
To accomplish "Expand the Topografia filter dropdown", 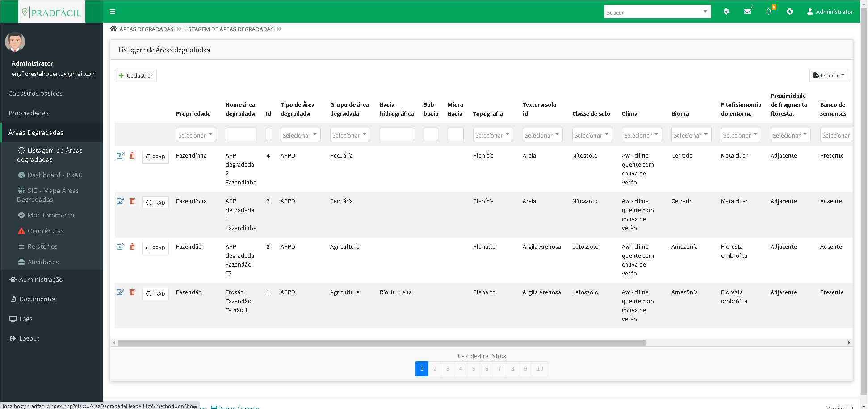I will coord(493,135).
